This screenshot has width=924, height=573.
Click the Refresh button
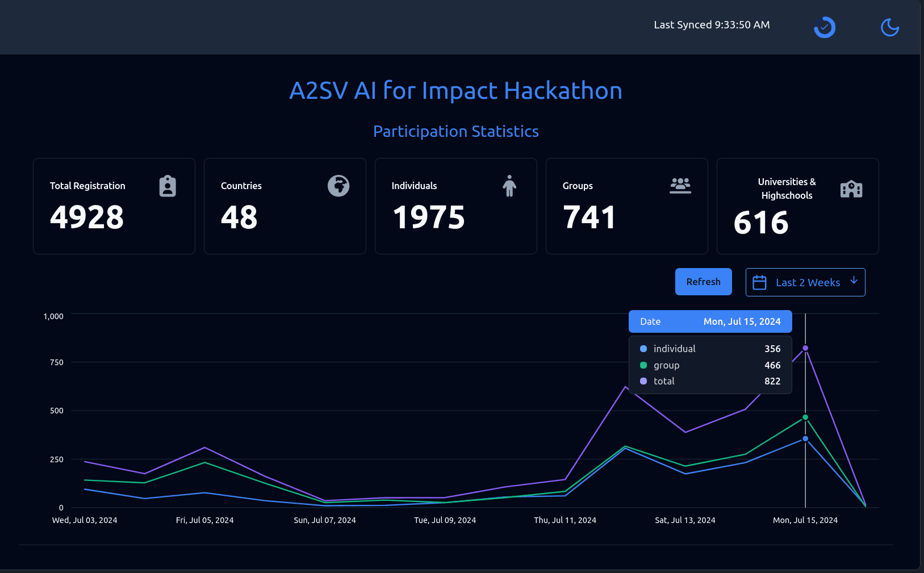pos(703,282)
